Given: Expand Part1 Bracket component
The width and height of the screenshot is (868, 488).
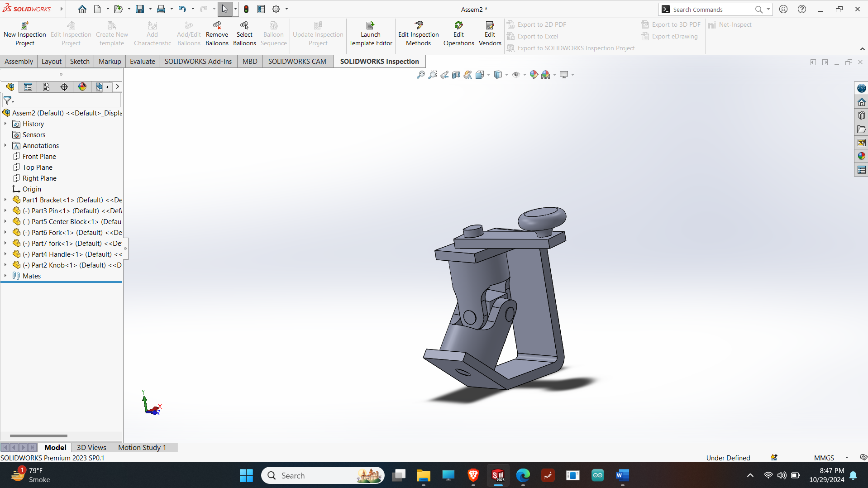Looking at the screenshot, I should click(5, 200).
